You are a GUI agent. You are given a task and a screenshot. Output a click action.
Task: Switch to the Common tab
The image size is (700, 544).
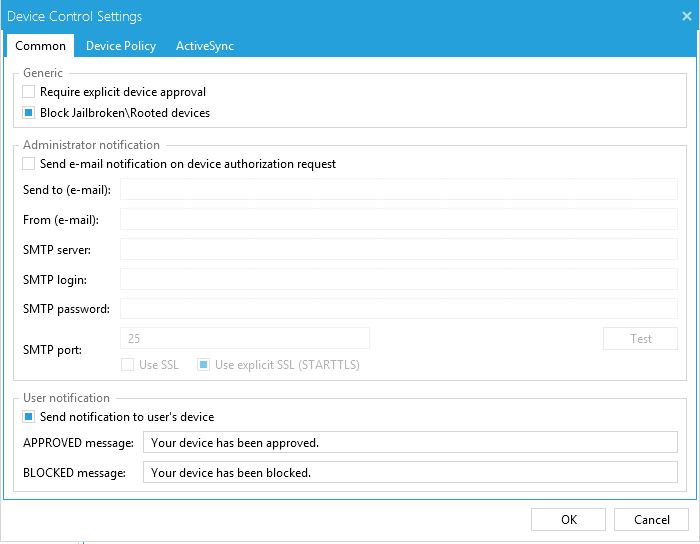(x=40, y=46)
